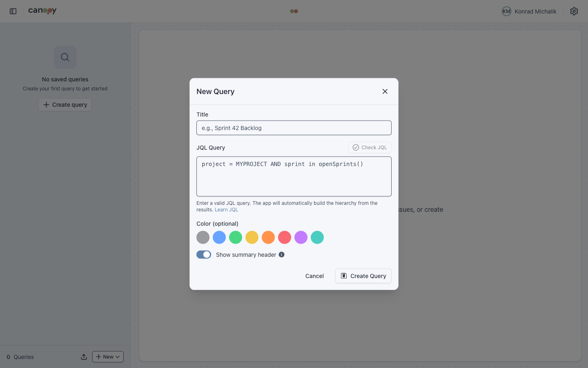Run Check JQL validation
The width and height of the screenshot is (588, 368).
[x=370, y=147]
